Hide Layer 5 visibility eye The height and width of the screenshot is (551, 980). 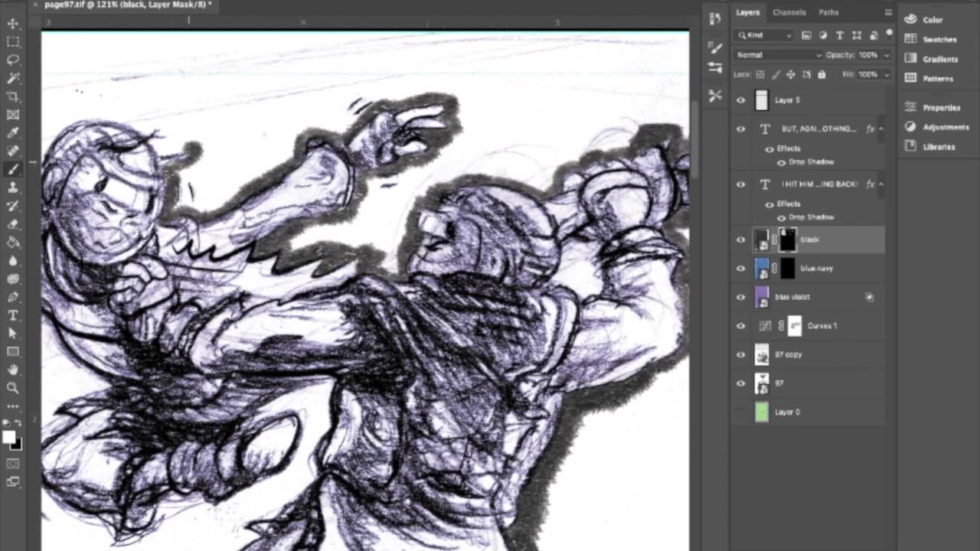740,100
